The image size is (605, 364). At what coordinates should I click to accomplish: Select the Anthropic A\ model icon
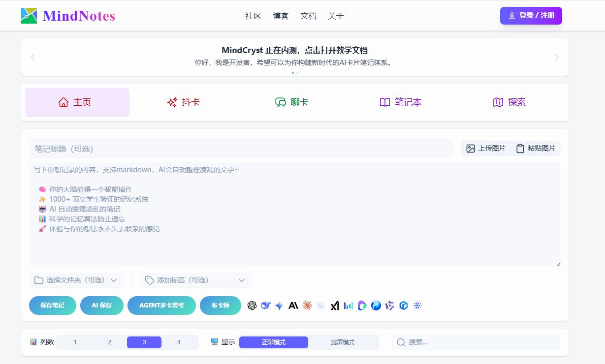[x=293, y=305]
